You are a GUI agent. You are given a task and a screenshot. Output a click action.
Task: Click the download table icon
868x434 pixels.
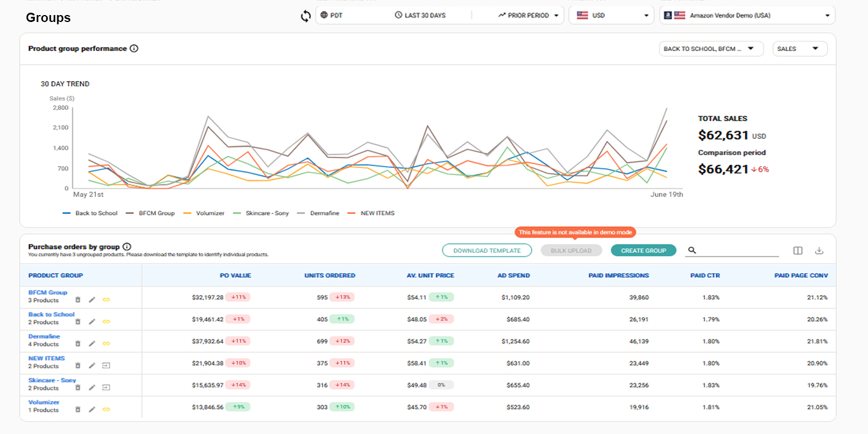click(819, 251)
